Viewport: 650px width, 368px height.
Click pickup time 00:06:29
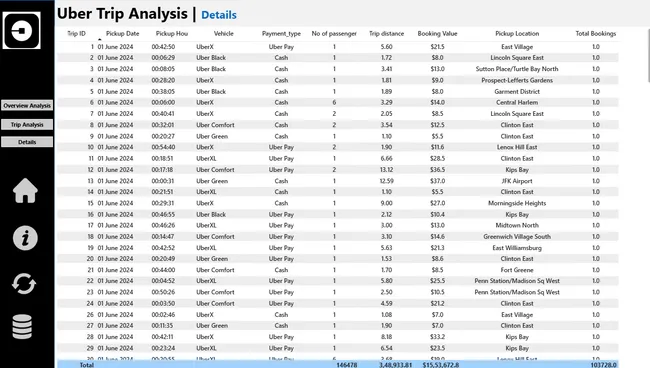tap(163, 58)
